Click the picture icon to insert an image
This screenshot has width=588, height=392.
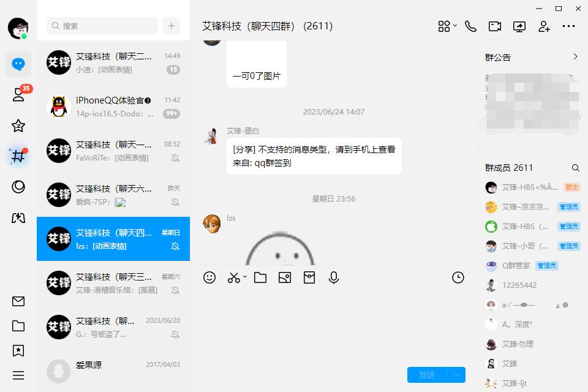point(284,277)
